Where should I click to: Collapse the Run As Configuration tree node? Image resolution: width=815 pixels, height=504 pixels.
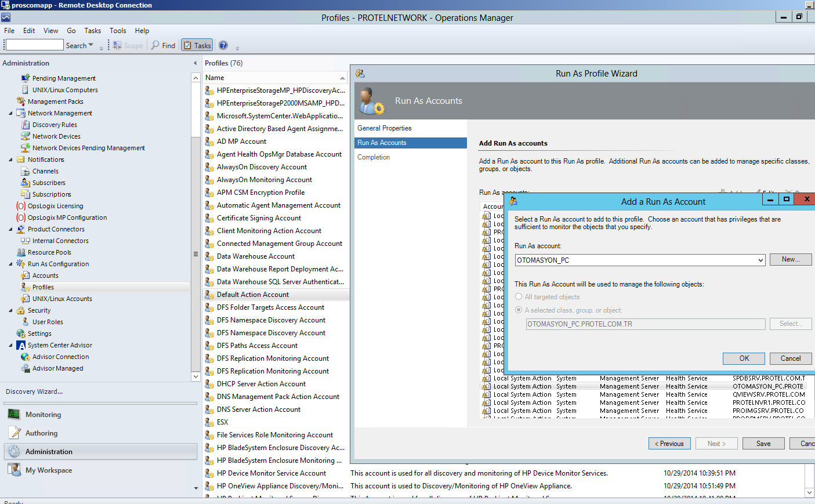[x=10, y=264]
